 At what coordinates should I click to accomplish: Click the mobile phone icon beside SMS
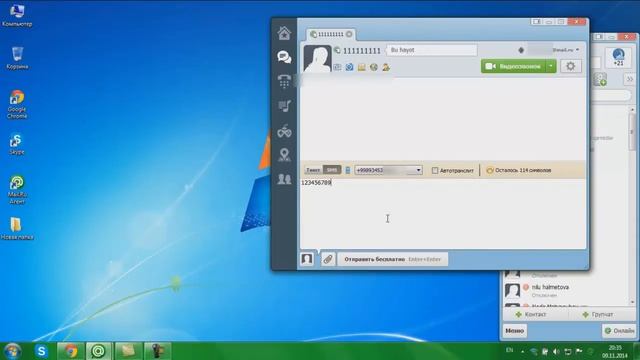click(x=348, y=170)
